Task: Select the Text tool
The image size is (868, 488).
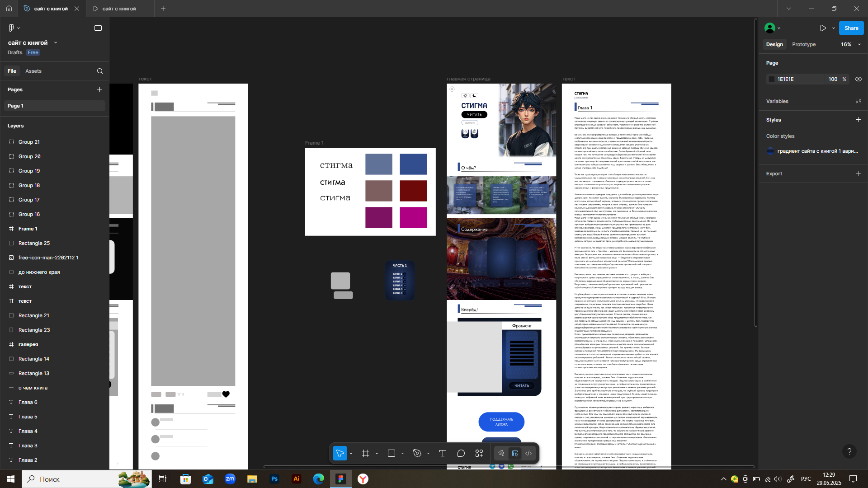Action: [x=443, y=453]
